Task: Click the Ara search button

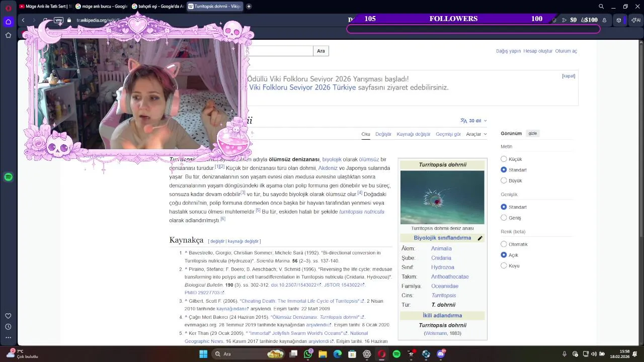Action: coord(321,51)
